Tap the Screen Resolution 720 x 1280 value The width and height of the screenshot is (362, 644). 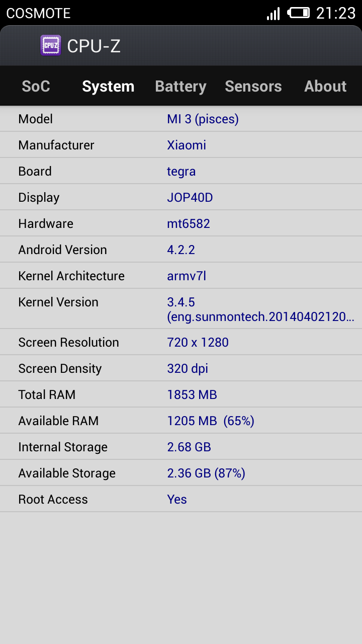[x=198, y=343]
